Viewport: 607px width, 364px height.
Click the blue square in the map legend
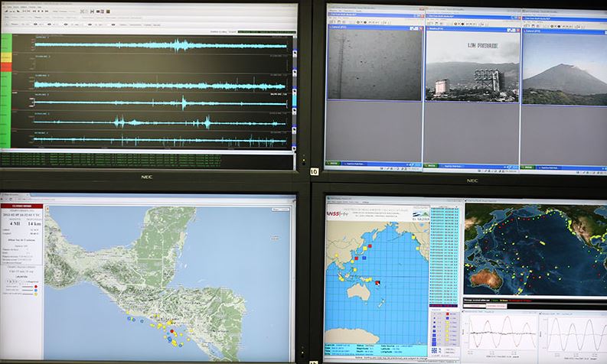tap(36, 290)
